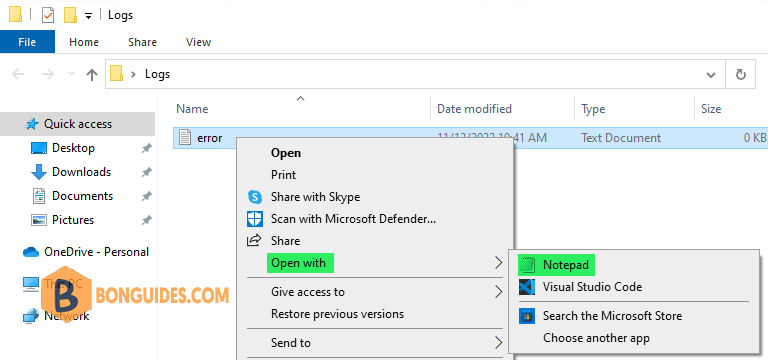Click the pin icon next to Documents
Screen dimensions: 768x360
click(x=146, y=196)
